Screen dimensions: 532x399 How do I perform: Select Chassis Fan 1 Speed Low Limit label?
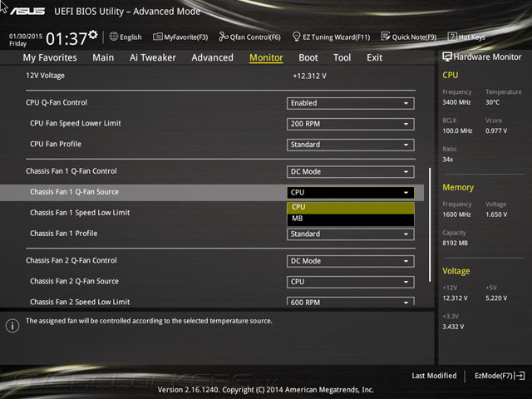pos(80,213)
